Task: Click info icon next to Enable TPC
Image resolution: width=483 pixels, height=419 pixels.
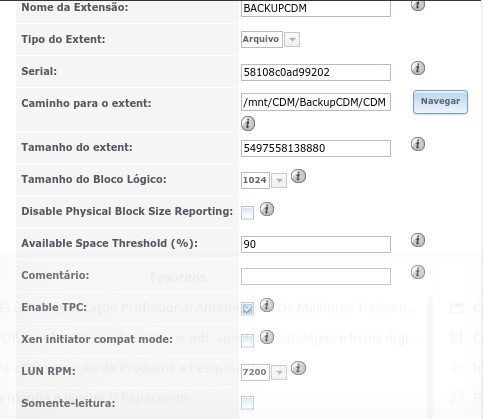Action: (x=267, y=305)
